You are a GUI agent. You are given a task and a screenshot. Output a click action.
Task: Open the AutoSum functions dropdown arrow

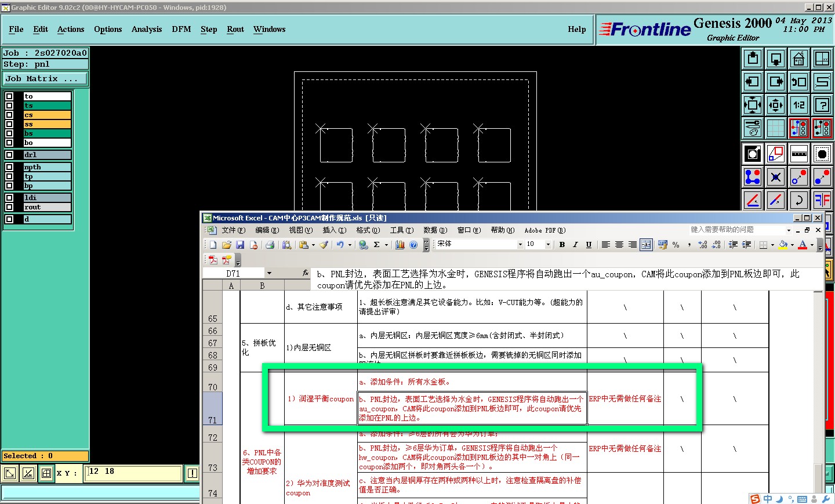[x=386, y=245]
